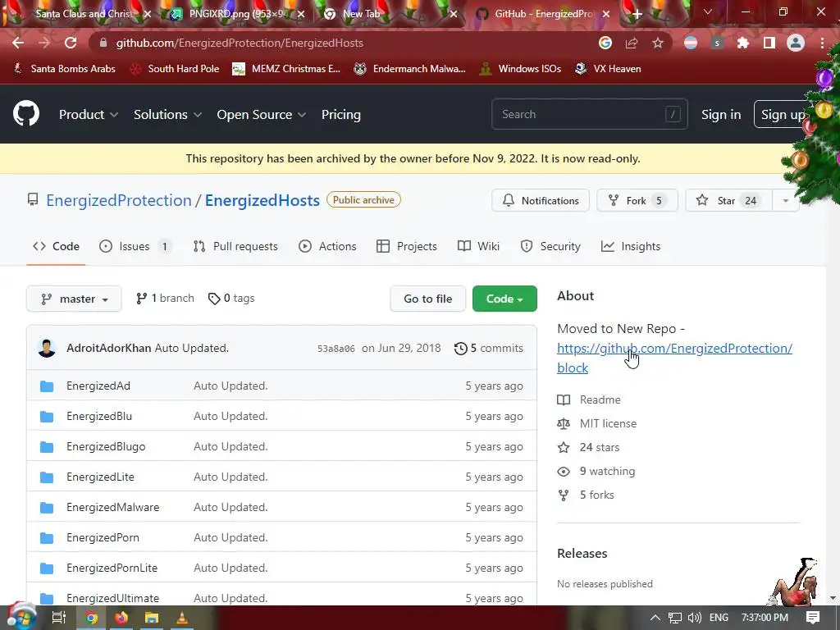Star the repository with Star button
The height and width of the screenshot is (630, 840).
pos(728,200)
